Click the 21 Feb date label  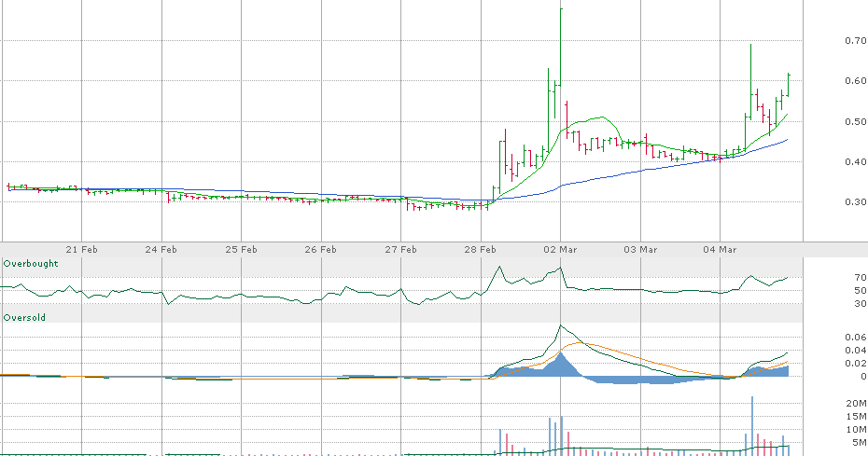point(81,250)
